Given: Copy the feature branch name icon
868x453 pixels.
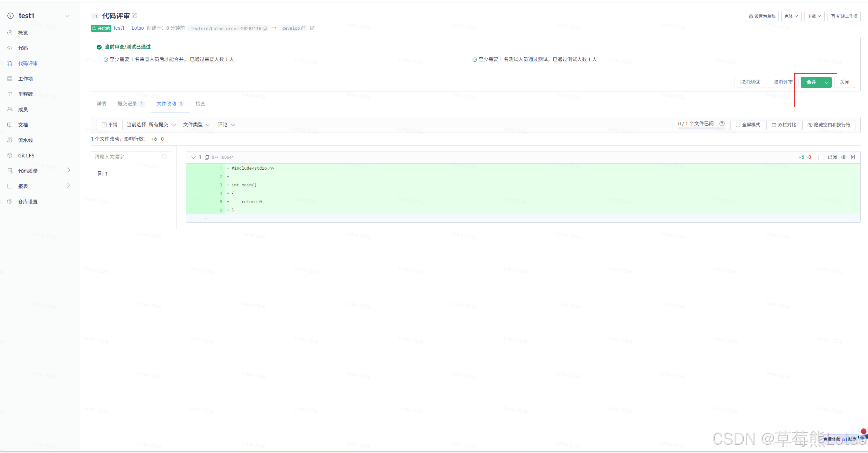Looking at the screenshot, I should click(x=265, y=29).
